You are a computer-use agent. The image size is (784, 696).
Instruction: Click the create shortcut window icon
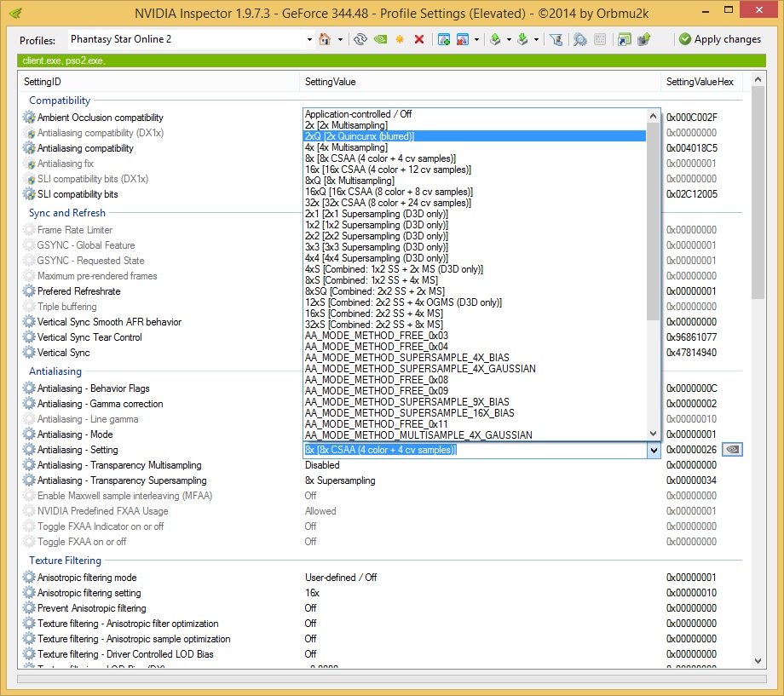pos(624,39)
